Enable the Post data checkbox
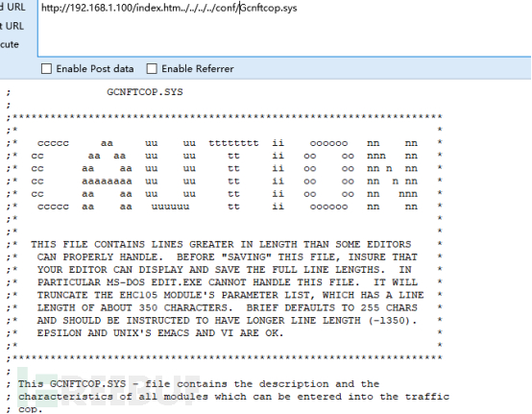Viewport: 532px width, 414px height. click(x=46, y=69)
